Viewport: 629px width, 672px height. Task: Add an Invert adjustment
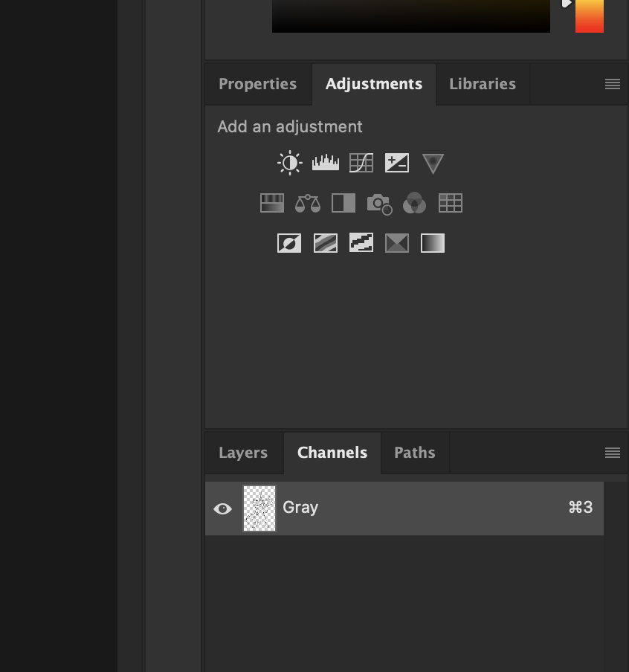click(x=289, y=243)
